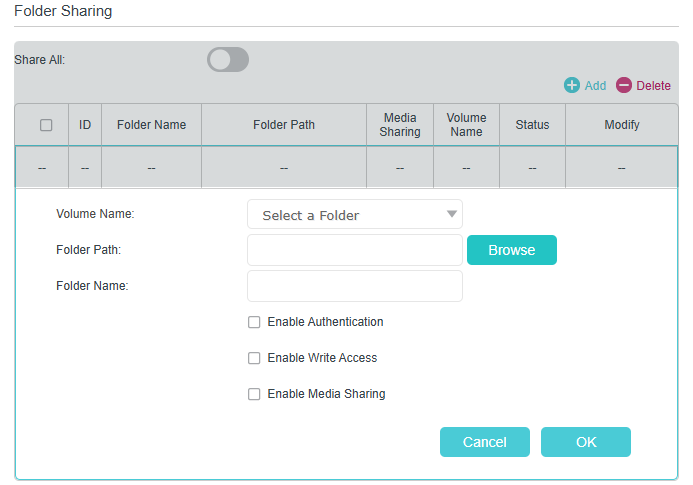Click the ID column header
The height and width of the screenshot is (485, 693).
pyautogui.click(x=85, y=125)
